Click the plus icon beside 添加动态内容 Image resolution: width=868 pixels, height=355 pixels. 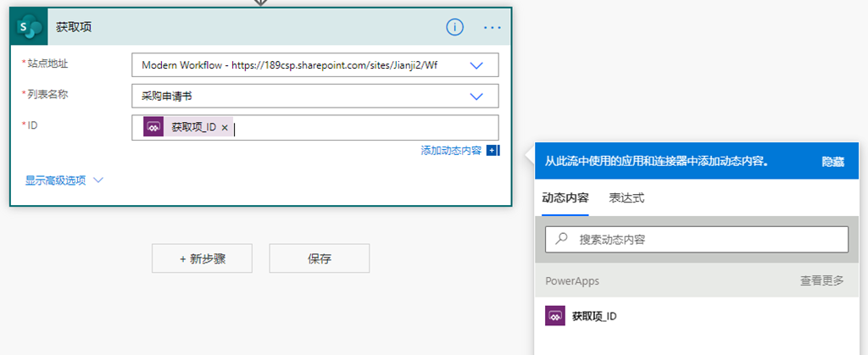pos(492,151)
